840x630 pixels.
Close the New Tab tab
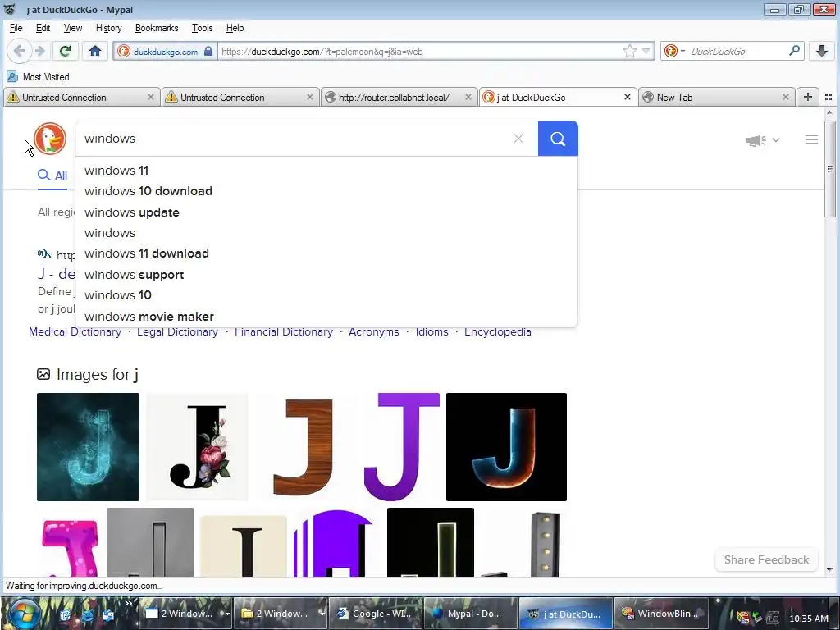point(785,97)
